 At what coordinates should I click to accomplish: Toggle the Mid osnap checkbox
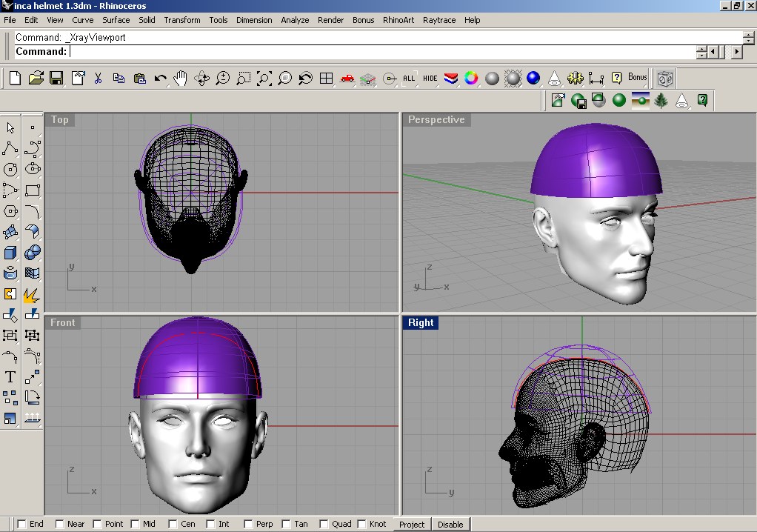pos(135,524)
